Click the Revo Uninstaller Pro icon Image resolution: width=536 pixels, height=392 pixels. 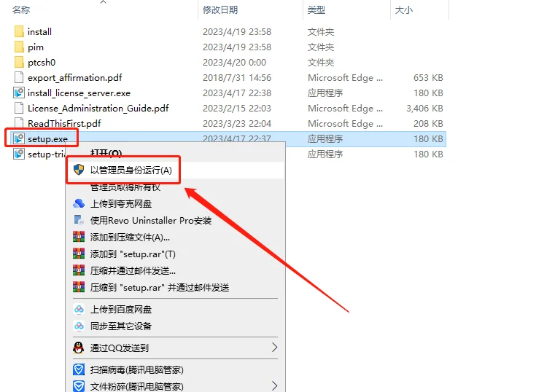[79, 220]
